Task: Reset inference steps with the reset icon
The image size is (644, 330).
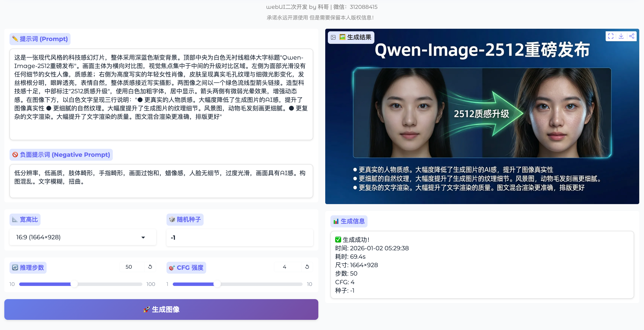Action: [x=150, y=267]
